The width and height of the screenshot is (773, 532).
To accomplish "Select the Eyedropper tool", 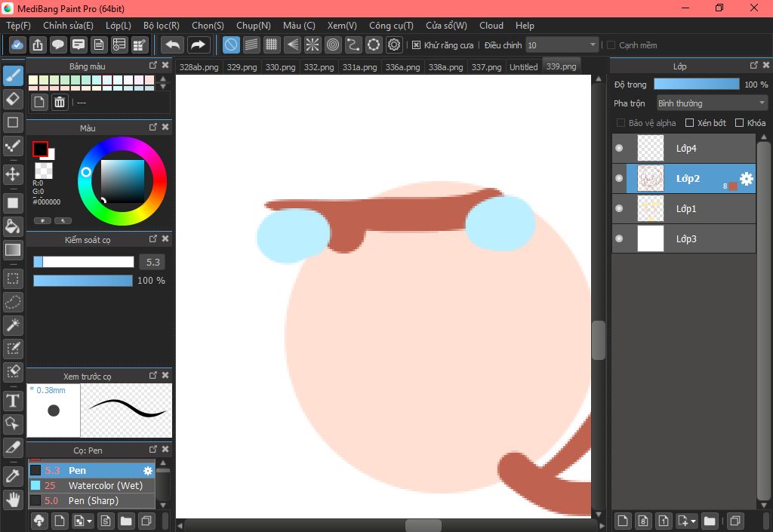I will click(13, 476).
